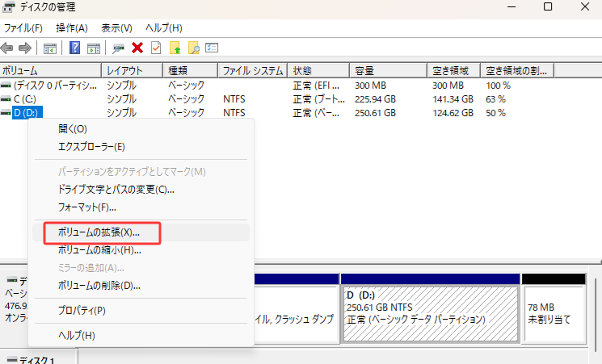
Task: Toggle the action pane toolbar icon
Action: pyautogui.click(x=94, y=48)
